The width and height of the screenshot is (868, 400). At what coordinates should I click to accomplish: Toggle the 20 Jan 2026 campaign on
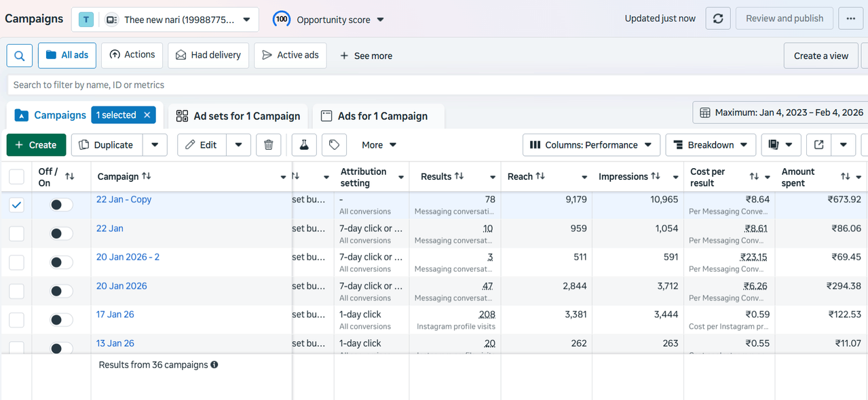[61, 291]
